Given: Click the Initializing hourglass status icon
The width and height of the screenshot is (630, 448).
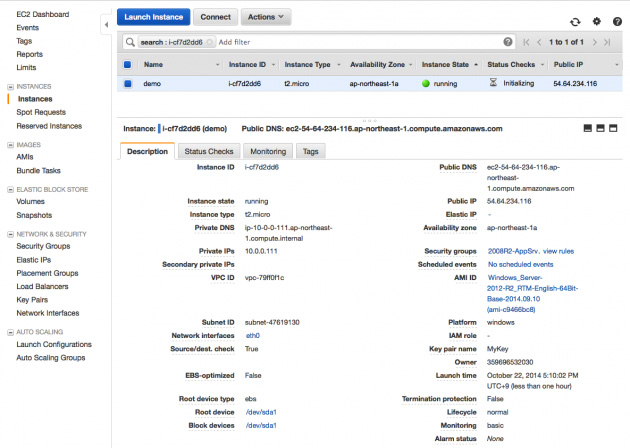Looking at the screenshot, I should click(x=493, y=83).
